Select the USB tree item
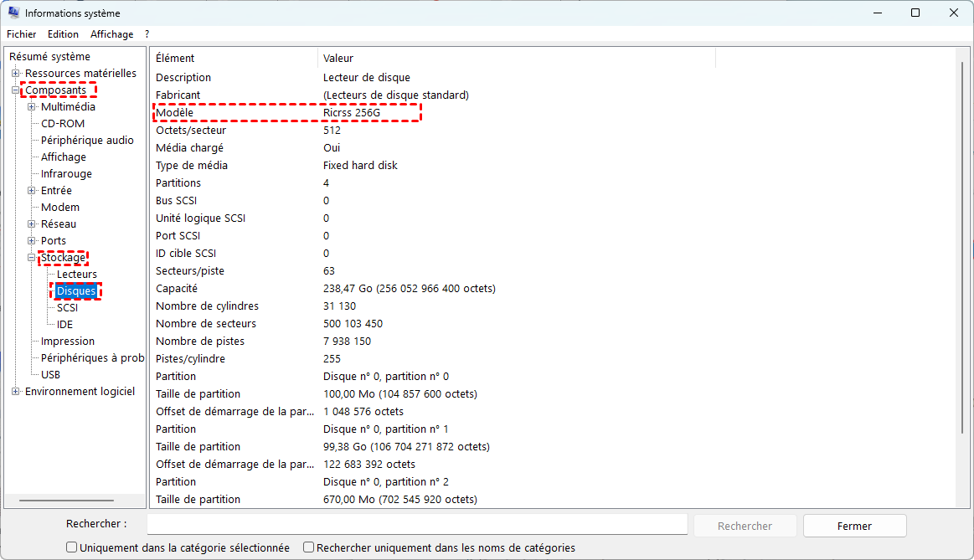Screen dimensions: 974x560 click(50, 375)
